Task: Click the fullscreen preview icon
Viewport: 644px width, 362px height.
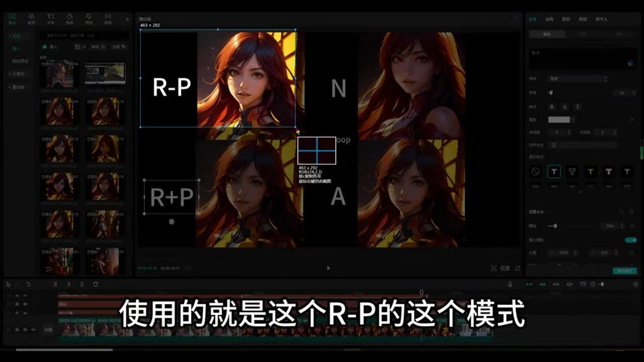Action: pos(517,268)
